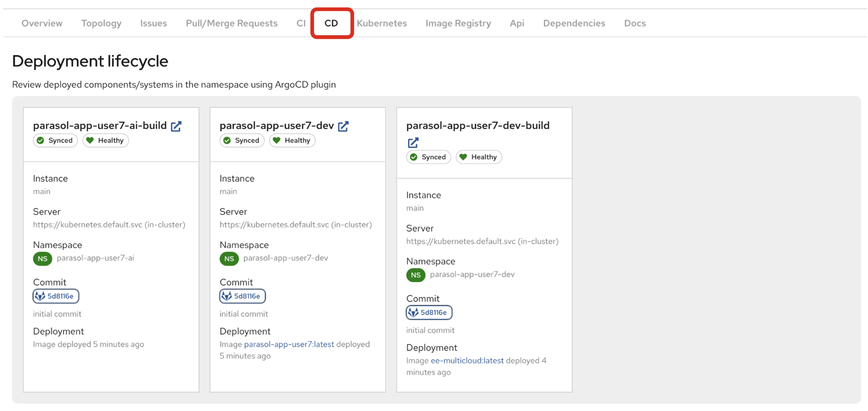The image size is (868, 411).
Task: Click the NS badge for parasol-app-user7-ai namespace
Action: (42, 259)
